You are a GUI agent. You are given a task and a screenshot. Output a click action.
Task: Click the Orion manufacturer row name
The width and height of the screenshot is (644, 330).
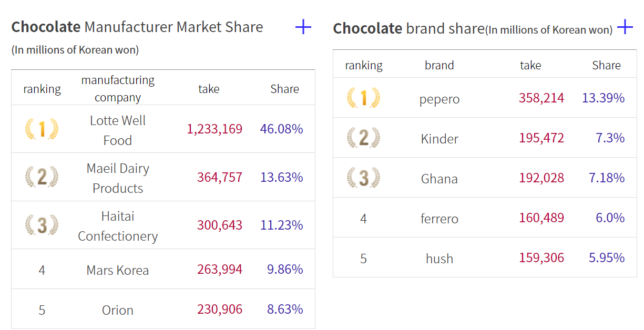click(118, 310)
